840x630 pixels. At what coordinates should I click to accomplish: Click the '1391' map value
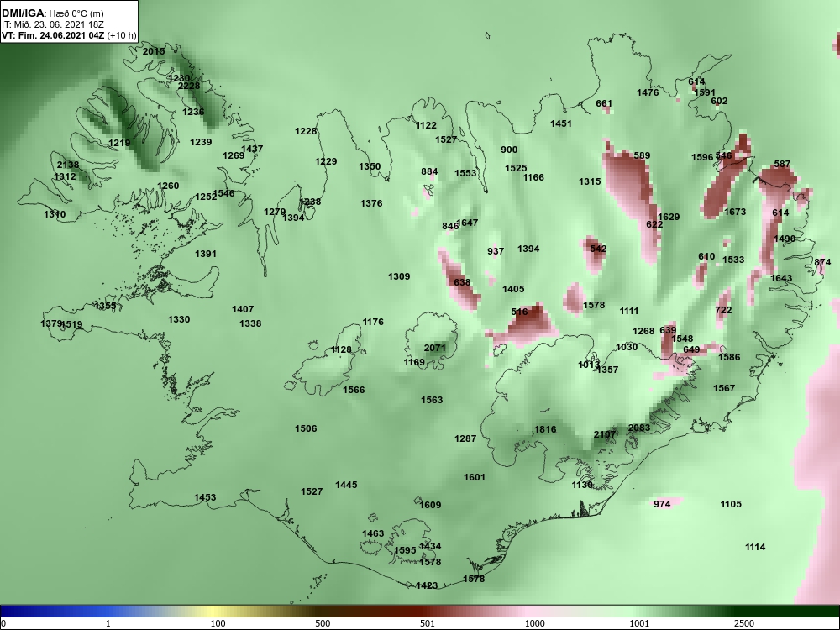(x=206, y=254)
